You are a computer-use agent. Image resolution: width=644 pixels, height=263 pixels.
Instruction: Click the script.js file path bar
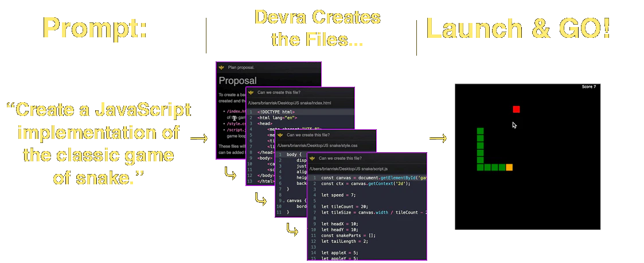[x=349, y=169]
